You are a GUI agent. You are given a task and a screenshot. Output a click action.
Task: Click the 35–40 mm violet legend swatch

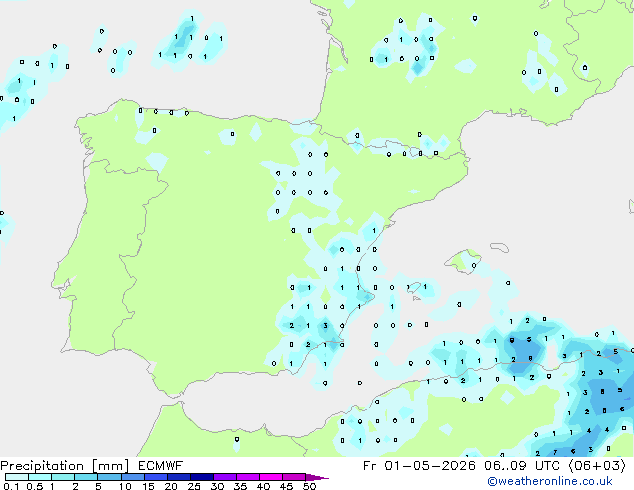click(247, 477)
